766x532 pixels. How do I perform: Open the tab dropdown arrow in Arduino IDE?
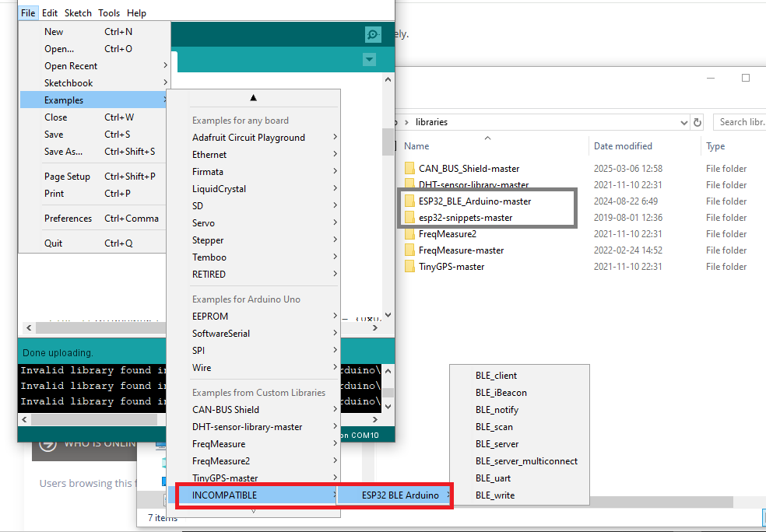coord(369,60)
